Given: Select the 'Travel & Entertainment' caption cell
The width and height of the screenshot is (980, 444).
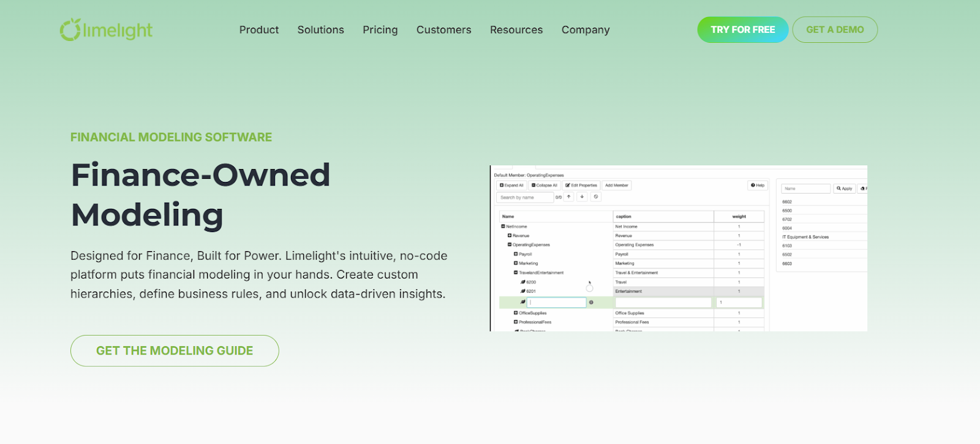Looking at the screenshot, I should click(x=663, y=273).
